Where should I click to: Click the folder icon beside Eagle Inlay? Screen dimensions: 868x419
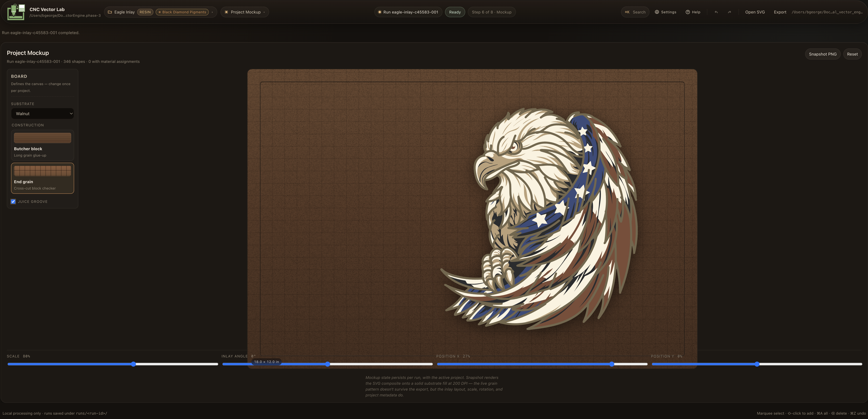(110, 12)
